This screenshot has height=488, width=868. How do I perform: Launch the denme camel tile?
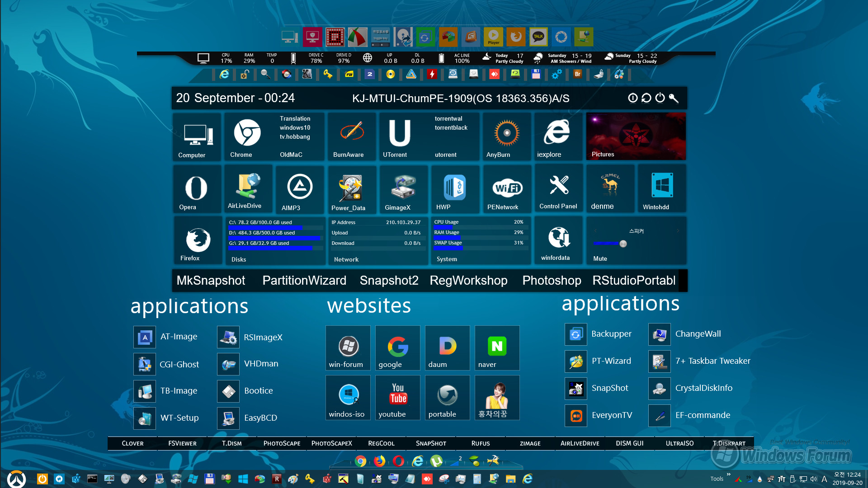[x=610, y=188]
